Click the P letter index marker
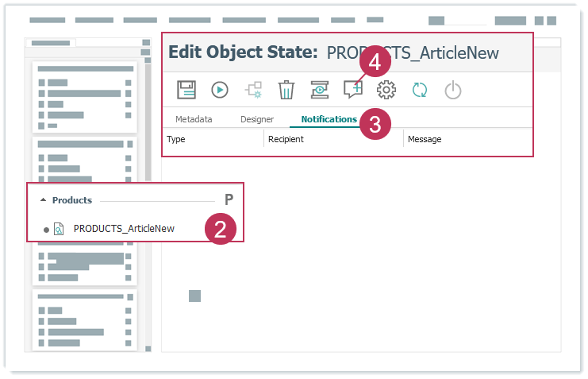The width and height of the screenshot is (588, 379). [229, 200]
